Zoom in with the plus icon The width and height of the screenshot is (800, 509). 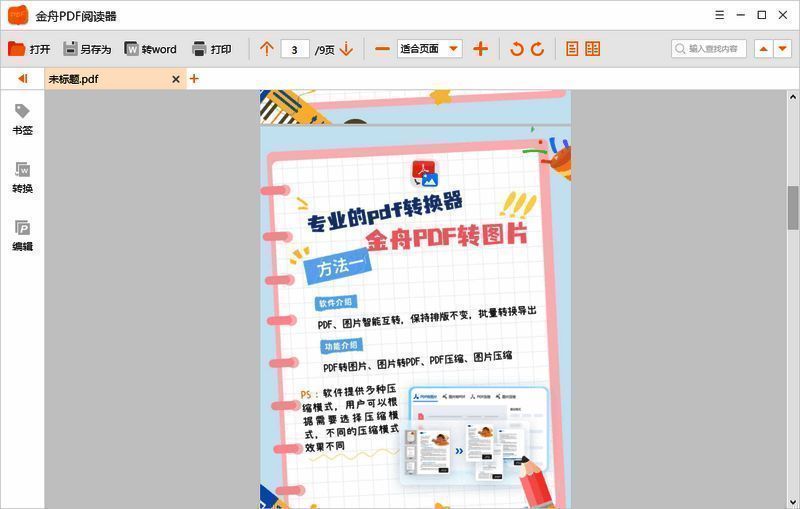tap(480, 49)
